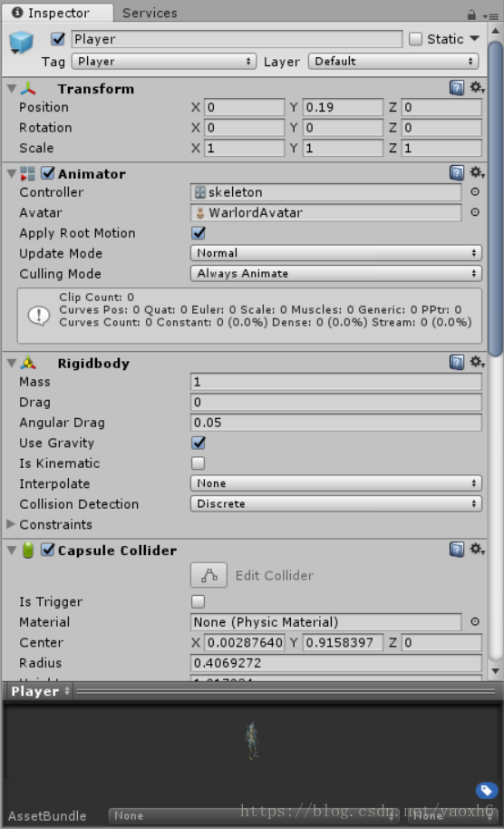Click the Edit Collider icon button
Screen dimensions: 504x829
coord(208,575)
